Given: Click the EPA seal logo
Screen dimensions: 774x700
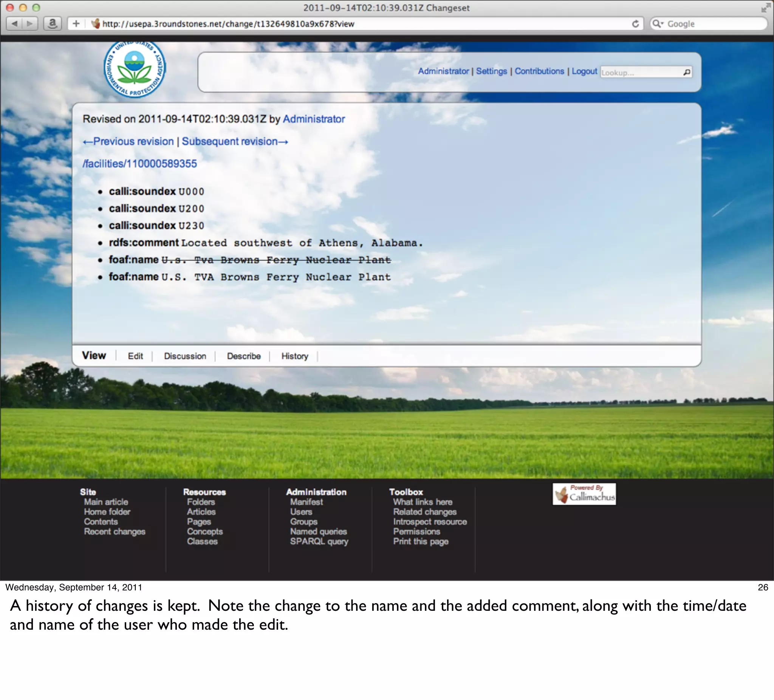Looking at the screenshot, I should tap(135, 69).
